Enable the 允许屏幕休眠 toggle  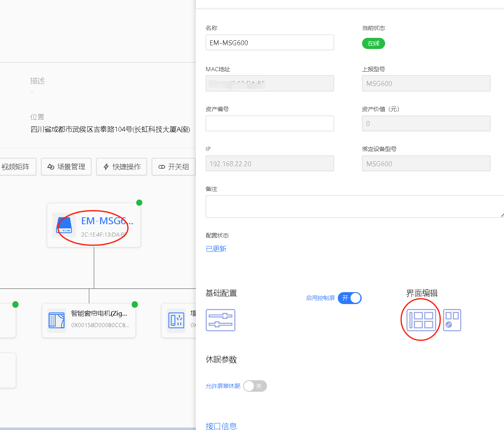click(x=255, y=386)
